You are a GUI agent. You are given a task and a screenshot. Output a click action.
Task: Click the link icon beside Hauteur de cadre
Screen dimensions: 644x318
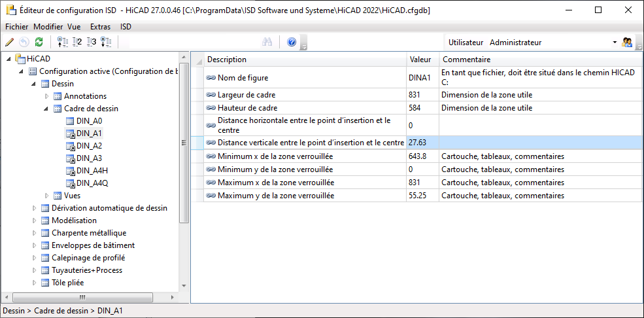[x=211, y=108]
